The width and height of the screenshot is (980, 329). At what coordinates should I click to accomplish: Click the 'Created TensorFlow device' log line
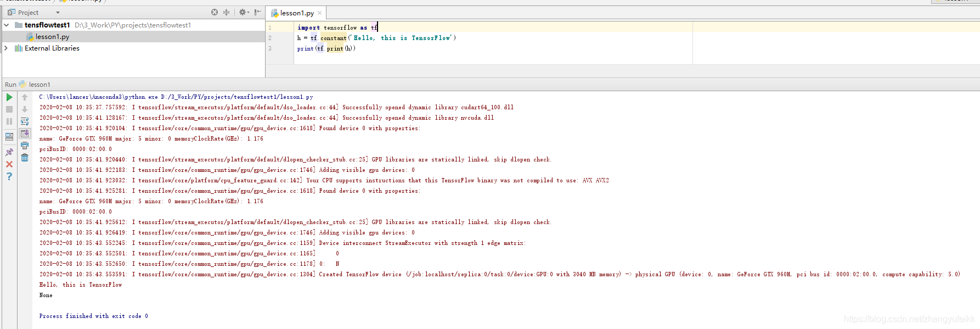(500, 274)
